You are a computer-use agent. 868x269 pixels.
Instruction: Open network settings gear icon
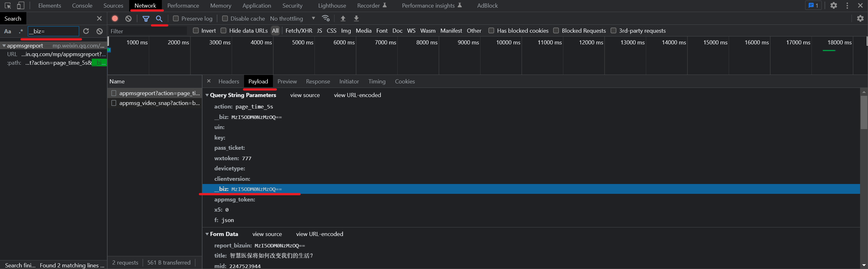tap(860, 18)
